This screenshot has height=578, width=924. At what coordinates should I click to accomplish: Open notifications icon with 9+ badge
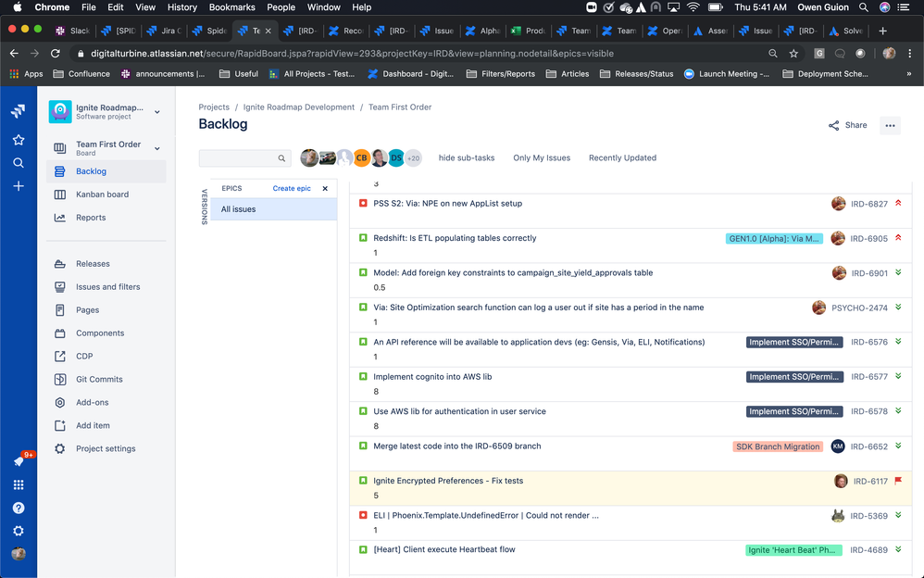click(x=19, y=461)
